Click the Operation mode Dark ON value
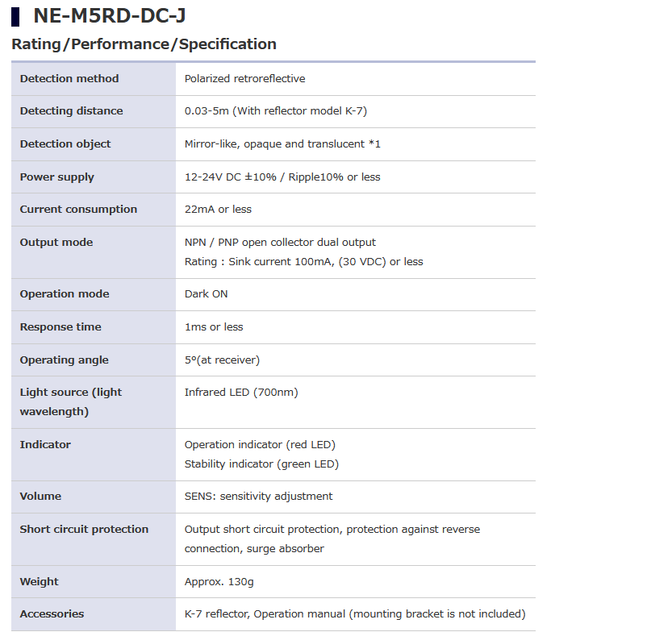672x632 pixels. [x=207, y=294]
